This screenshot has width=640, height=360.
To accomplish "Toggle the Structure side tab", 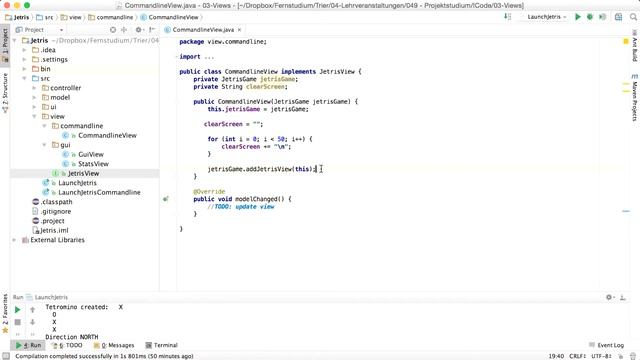I will [5, 93].
